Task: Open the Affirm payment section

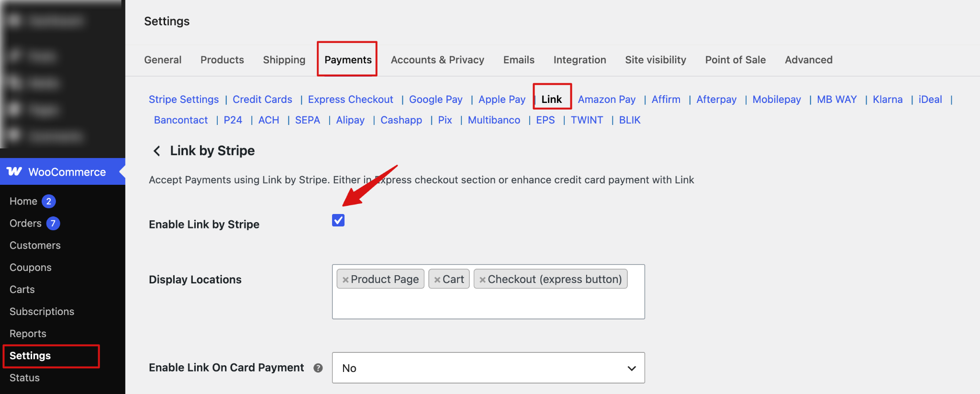Action: point(666,100)
